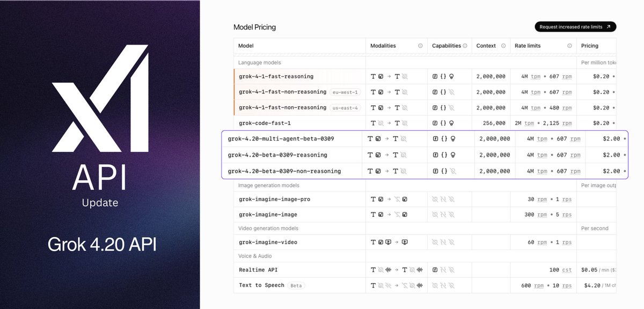Open the Capabilities column info icon
This screenshot has width=644, height=309.
point(465,46)
